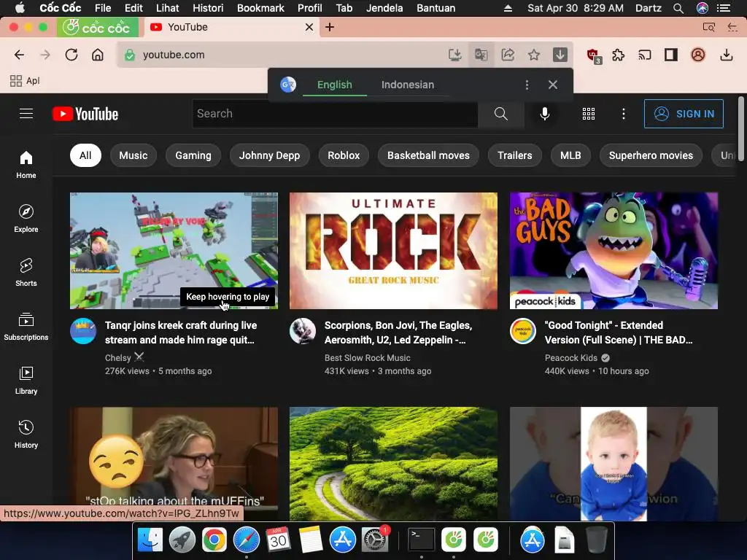Open History in the sidebar
This screenshot has width=747, height=560.
[26, 434]
